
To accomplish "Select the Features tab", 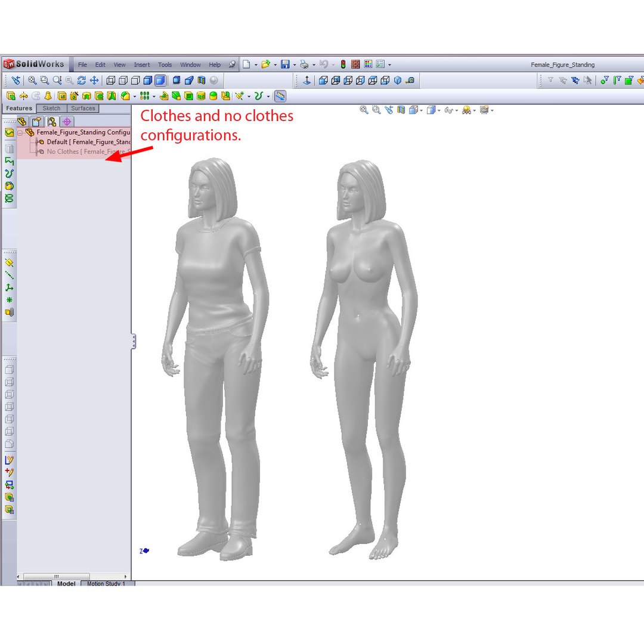I will click(19, 109).
